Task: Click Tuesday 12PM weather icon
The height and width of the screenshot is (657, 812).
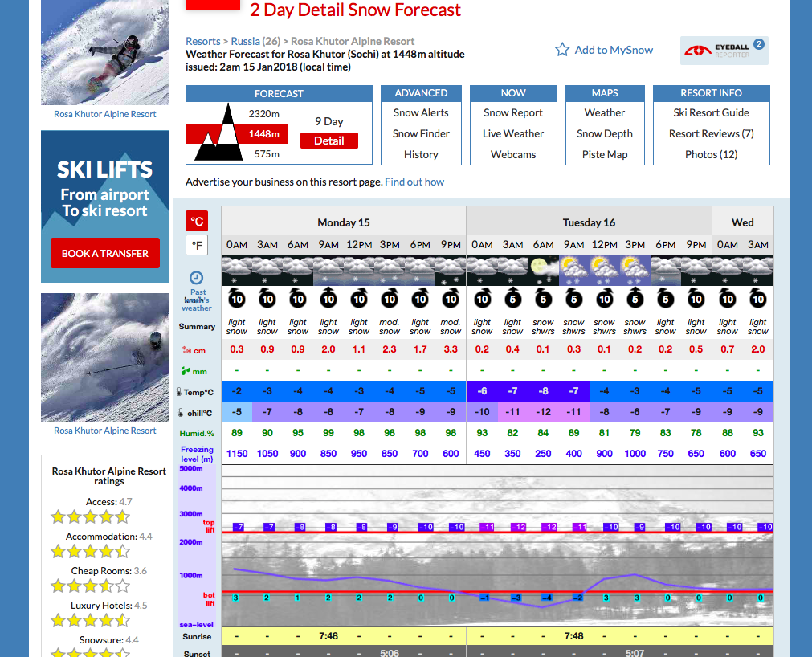Action: [604, 271]
